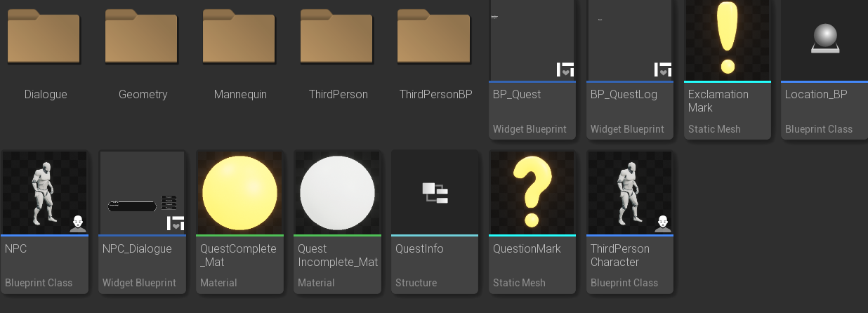Click the Structure type label under QuestInfo

click(416, 284)
